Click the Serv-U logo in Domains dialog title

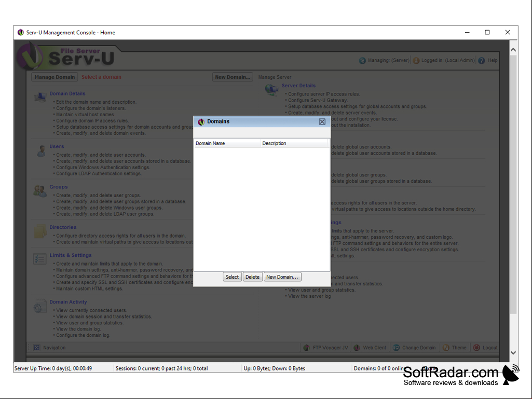click(201, 122)
